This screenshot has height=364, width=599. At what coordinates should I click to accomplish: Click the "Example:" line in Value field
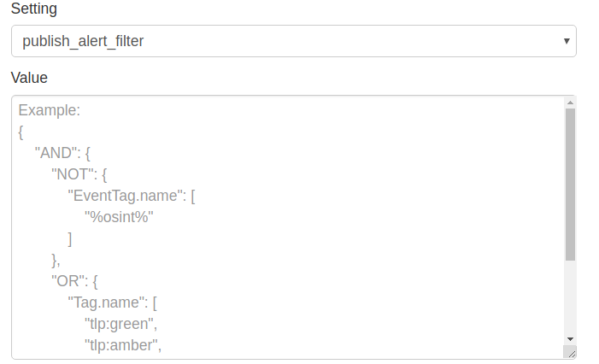coord(49,110)
